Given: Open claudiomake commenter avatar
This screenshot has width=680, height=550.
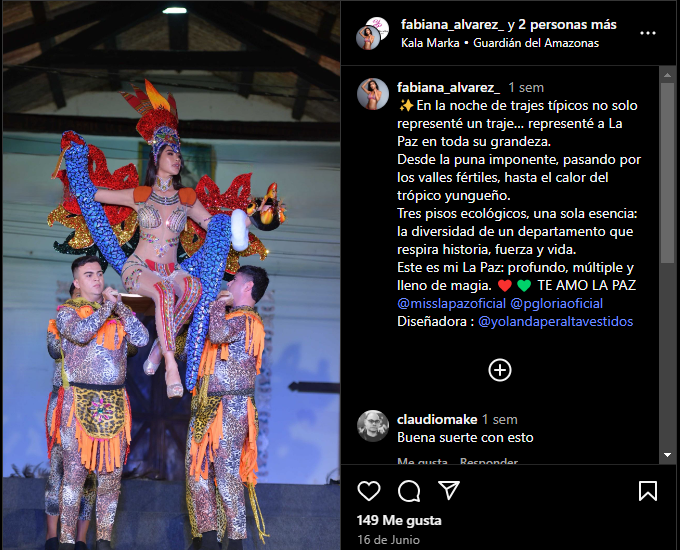Looking at the screenshot, I should click(x=373, y=426).
